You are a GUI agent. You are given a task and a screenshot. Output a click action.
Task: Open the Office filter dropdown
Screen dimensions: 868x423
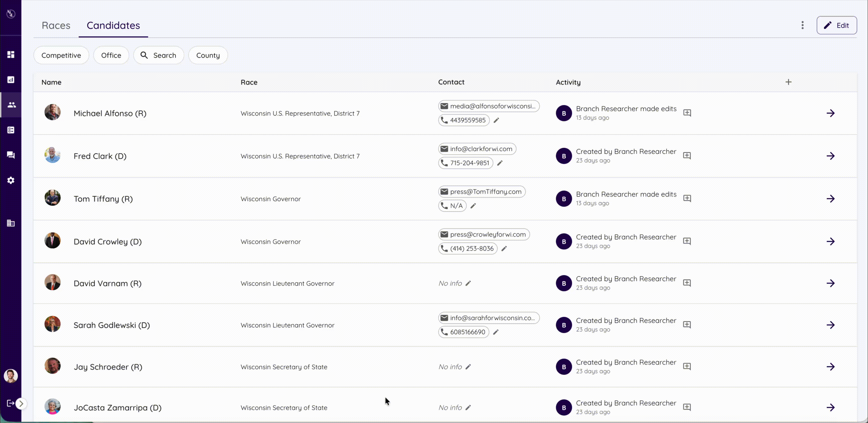111,55
